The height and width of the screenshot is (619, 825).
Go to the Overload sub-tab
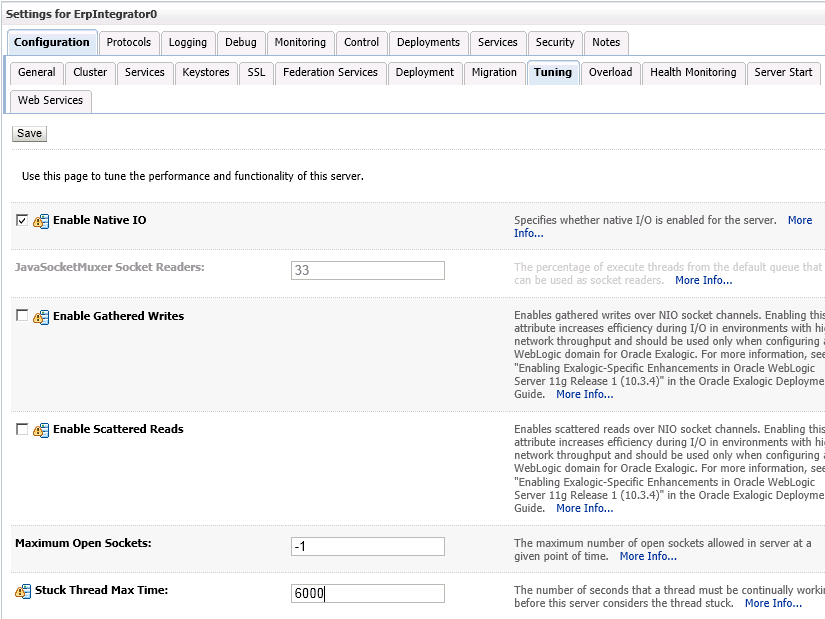(x=610, y=72)
